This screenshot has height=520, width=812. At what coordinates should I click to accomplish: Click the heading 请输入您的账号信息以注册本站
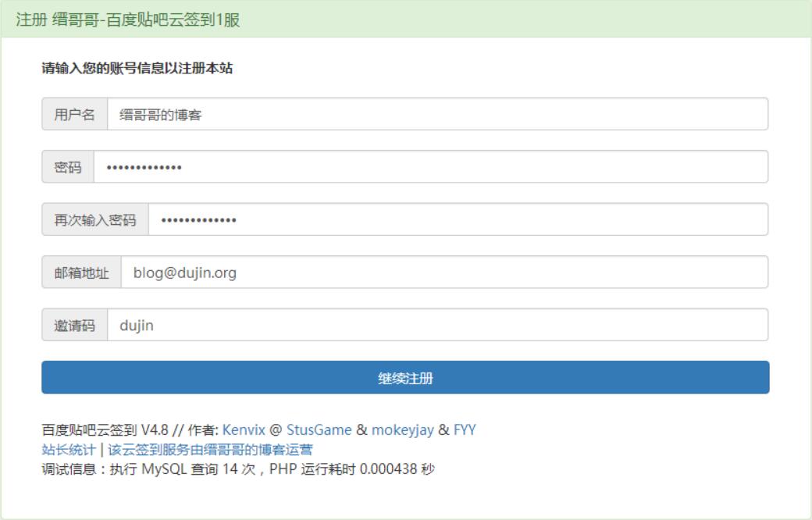[137, 68]
